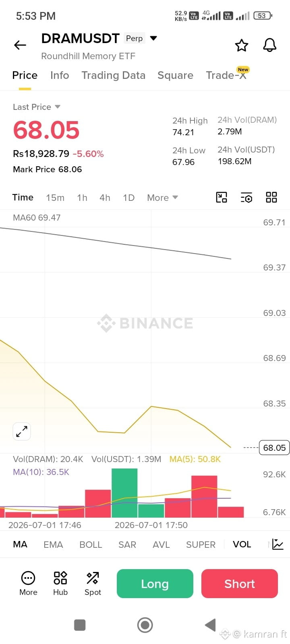Open indicator settings chart icon
This screenshot has width=290, height=644.
[x=278, y=544]
